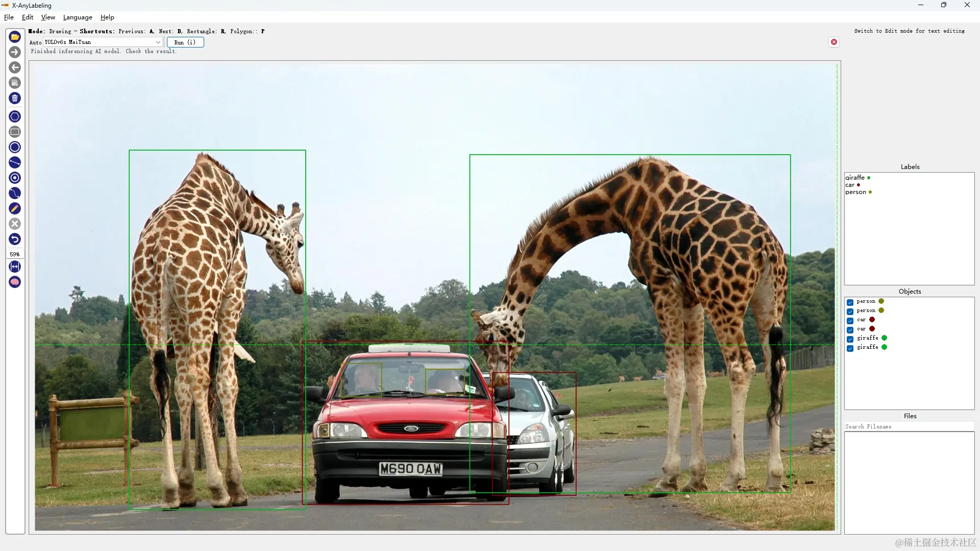
Task: Click dark red color dot of first car object
Action: [872, 320]
